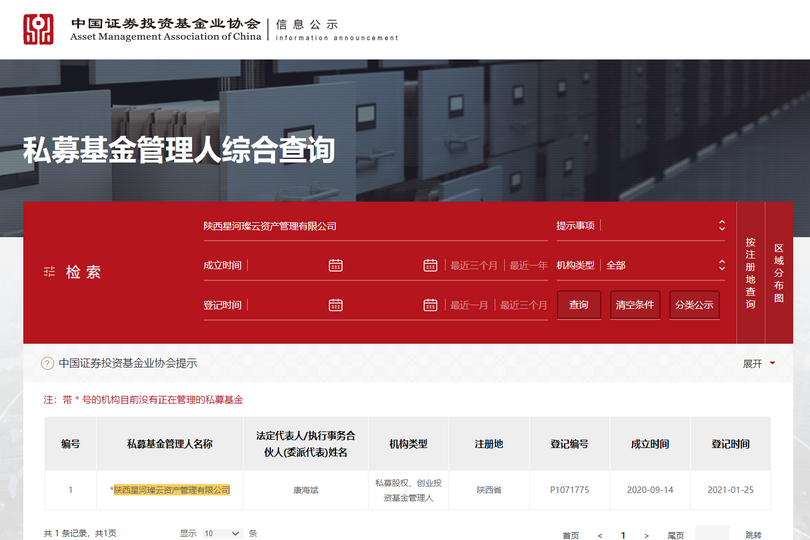This screenshot has width=810, height=540.
Task: Go to the previous page arrow
Action: coord(600,535)
